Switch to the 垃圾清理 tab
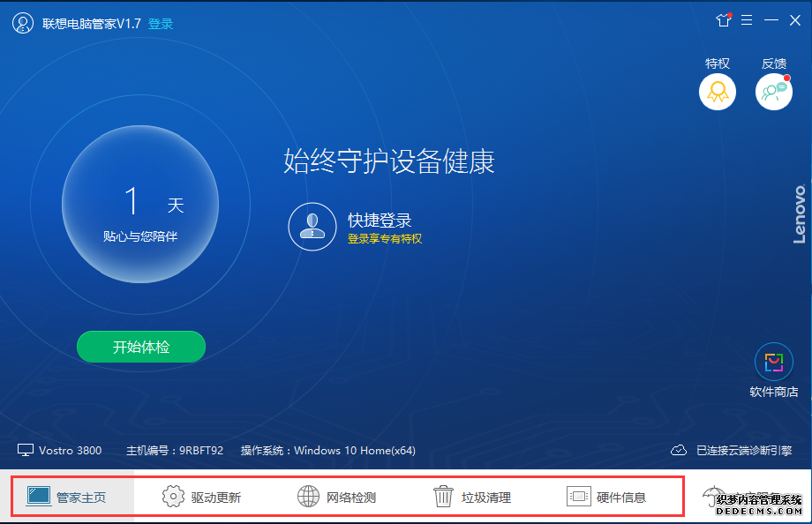Screen dimensions: 812x524 pyautogui.click(x=472, y=497)
